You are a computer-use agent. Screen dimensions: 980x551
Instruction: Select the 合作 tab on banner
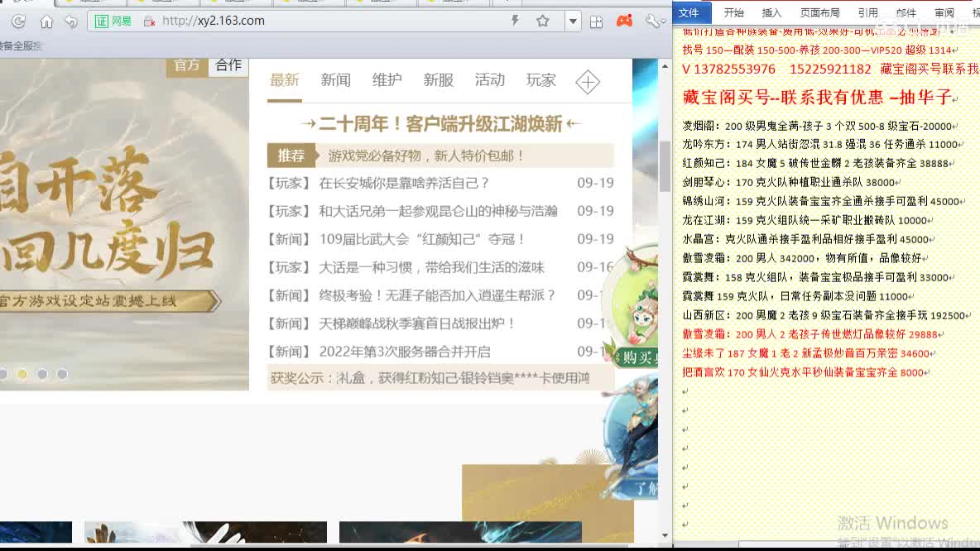(228, 65)
